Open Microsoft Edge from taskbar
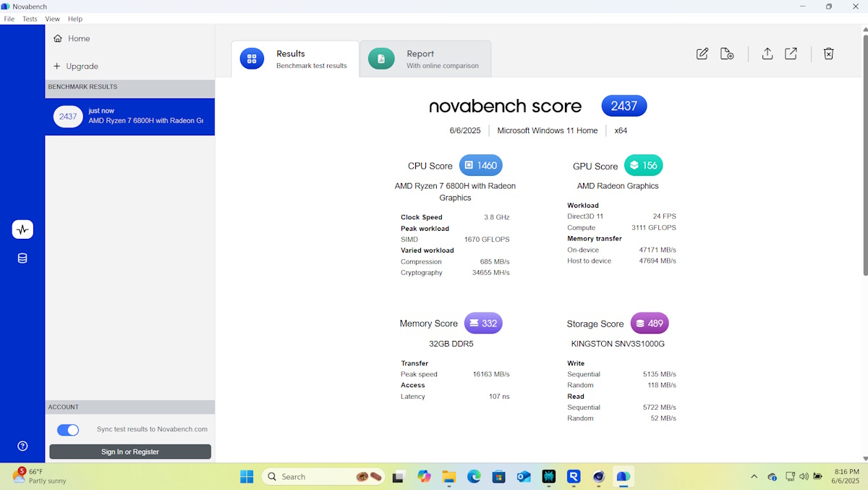 pos(474,476)
